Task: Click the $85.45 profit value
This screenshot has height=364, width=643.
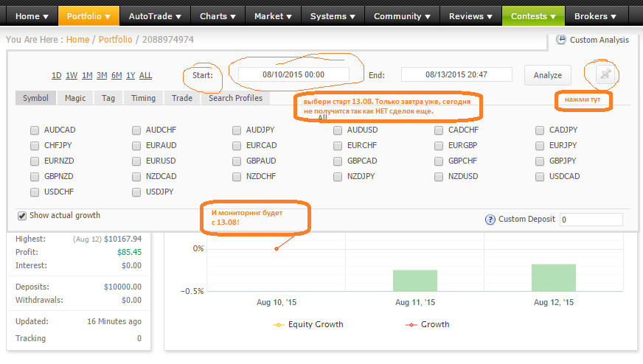Action: coord(130,252)
